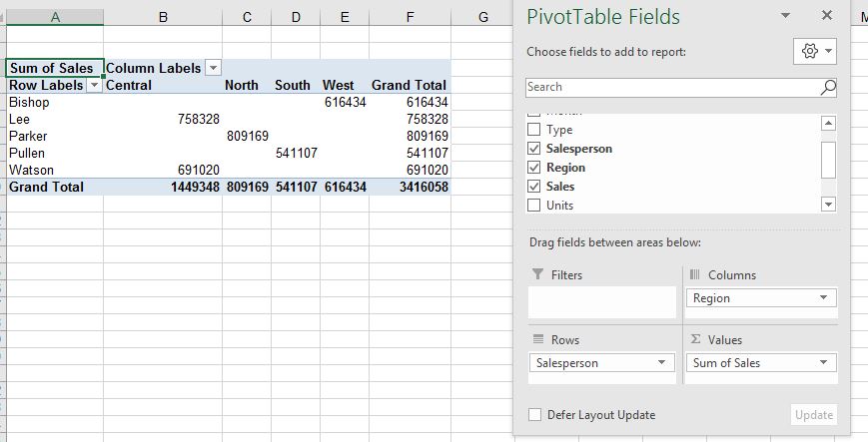Select the Parker row label
This screenshot has height=442, width=868.
point(55,136)
